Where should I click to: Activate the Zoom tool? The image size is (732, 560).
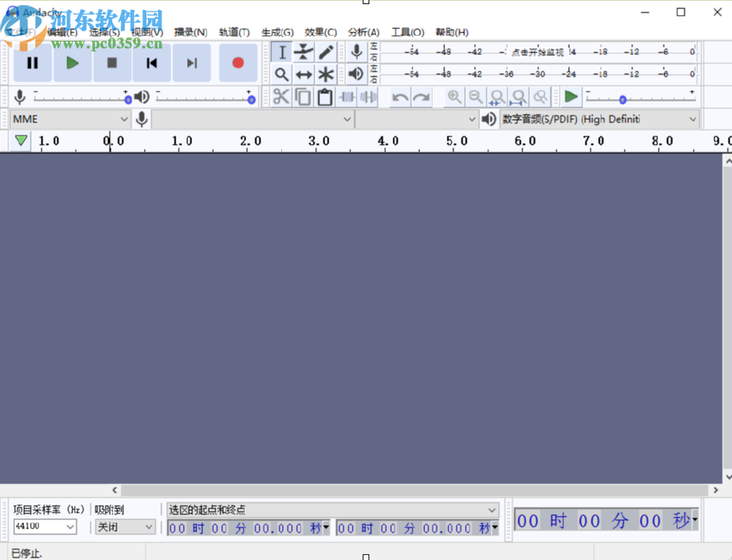tap(282, 74)
